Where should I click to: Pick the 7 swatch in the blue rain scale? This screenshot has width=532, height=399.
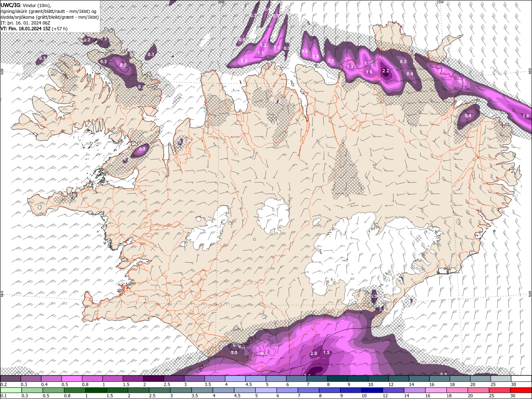(308, 390)
